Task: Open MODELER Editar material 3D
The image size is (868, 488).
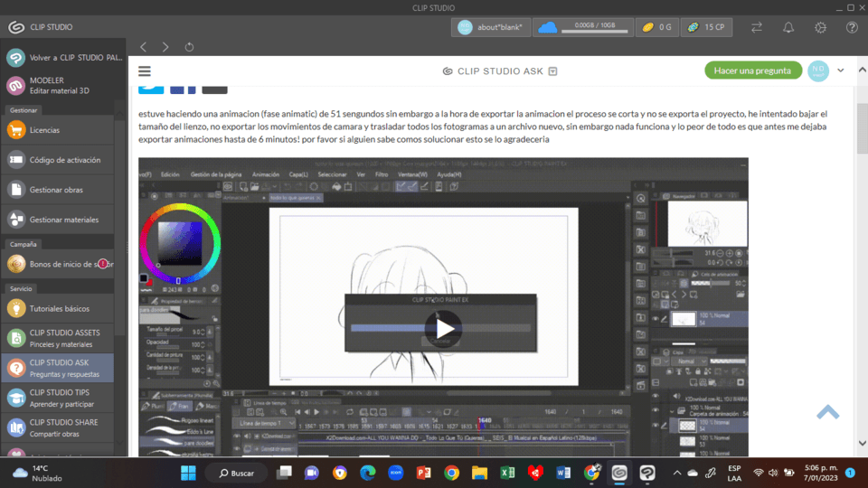Action: point(64,86)
